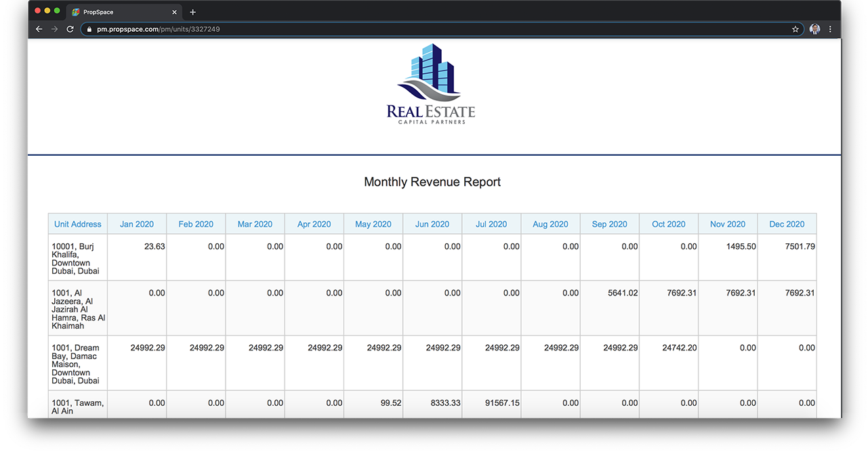Click the Dec 2020 column header
Viewport: 868px width, 456px height.
787,224
